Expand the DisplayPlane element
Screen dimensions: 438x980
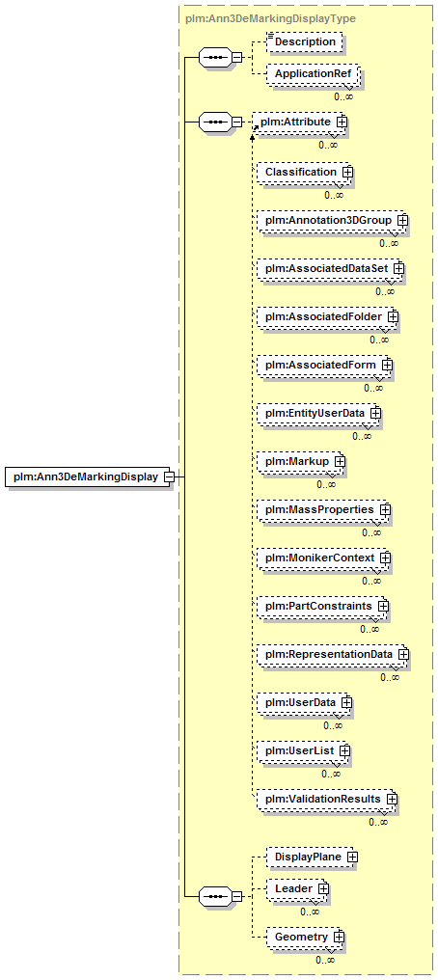tap(352, 857)
